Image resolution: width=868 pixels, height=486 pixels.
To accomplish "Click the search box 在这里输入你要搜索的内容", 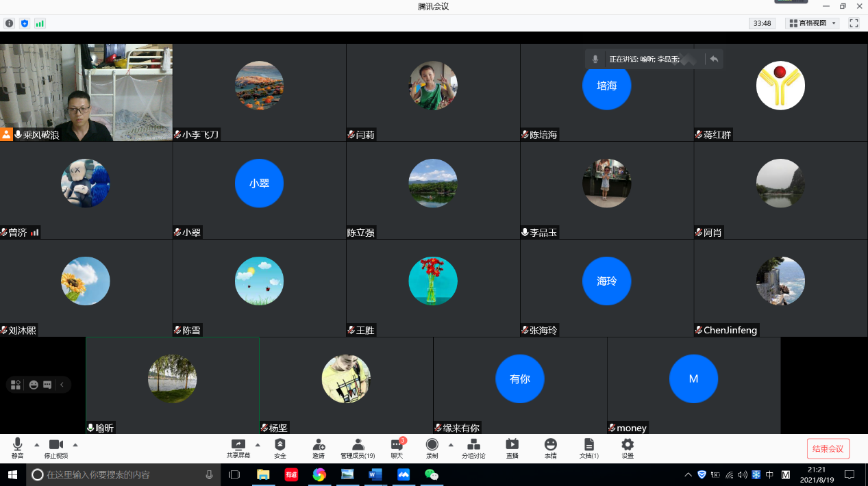I will 124,474.
